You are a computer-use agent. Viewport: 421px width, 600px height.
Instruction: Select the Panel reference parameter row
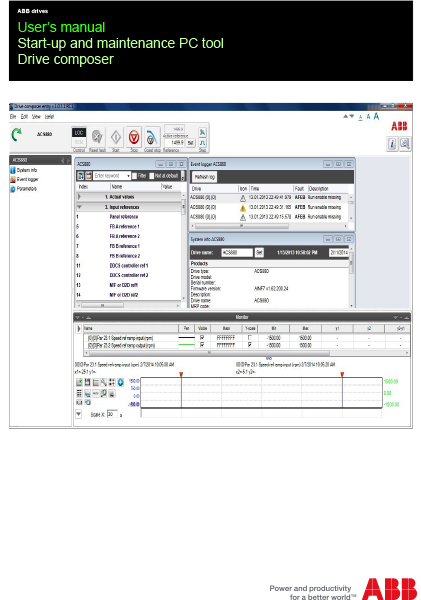[128, 217]
